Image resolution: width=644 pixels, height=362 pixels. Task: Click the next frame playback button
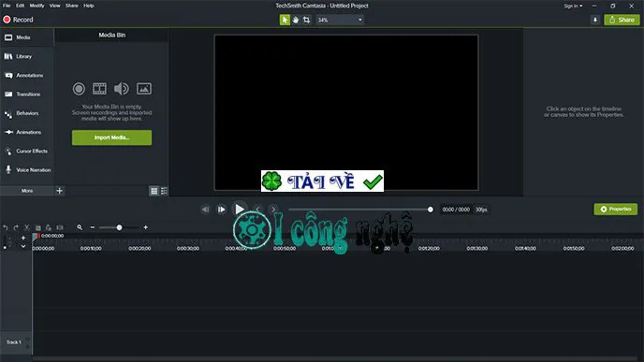coord(221,210)
